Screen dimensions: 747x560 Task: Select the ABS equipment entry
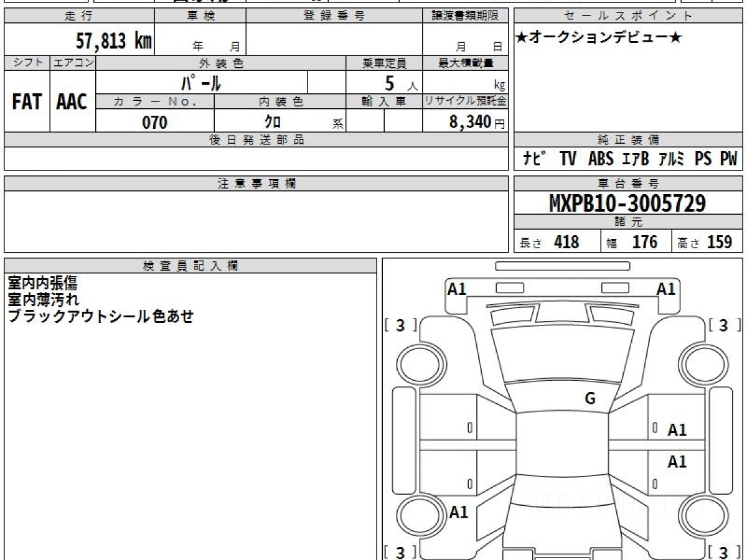click(601, 159)
